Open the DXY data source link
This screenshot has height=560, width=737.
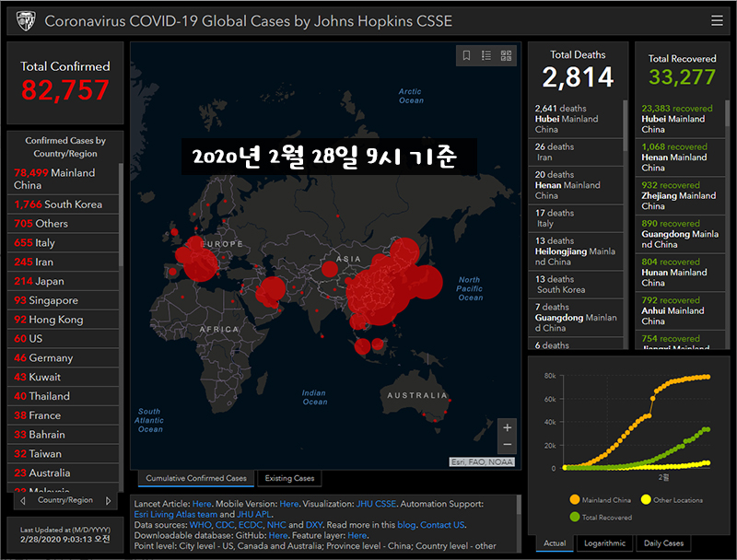[314, 525]
